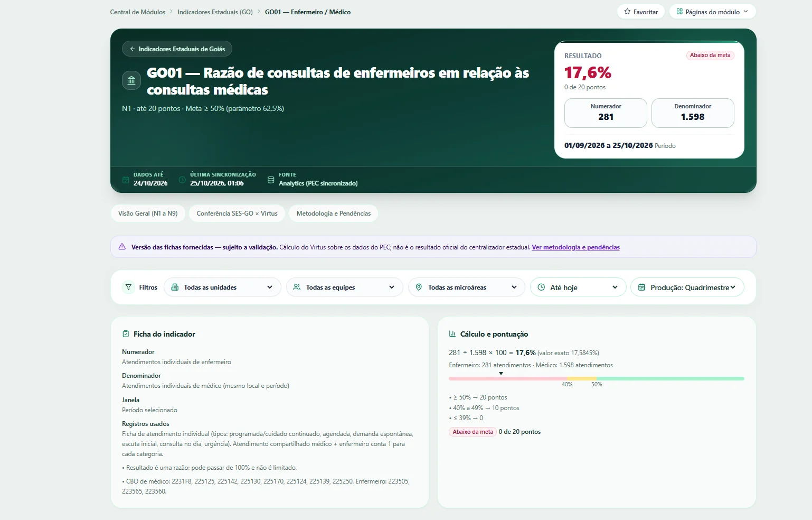This screenshot has width=812, height=520.
Task: Click the calendar icon in Produção: Quadrimestre
Action: coord(641,287)
